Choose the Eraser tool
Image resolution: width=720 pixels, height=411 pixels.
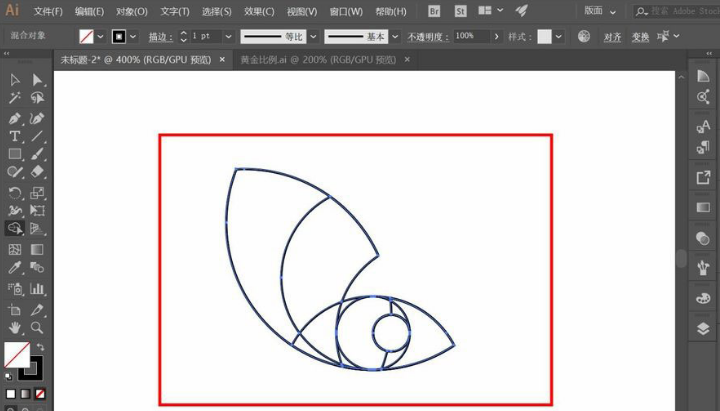37,172
